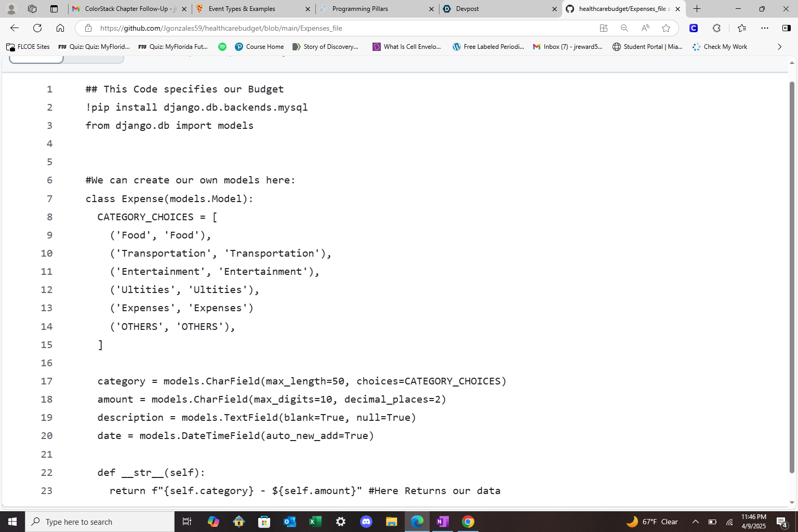Close the Event Types & Examples tab

[308, 9]
